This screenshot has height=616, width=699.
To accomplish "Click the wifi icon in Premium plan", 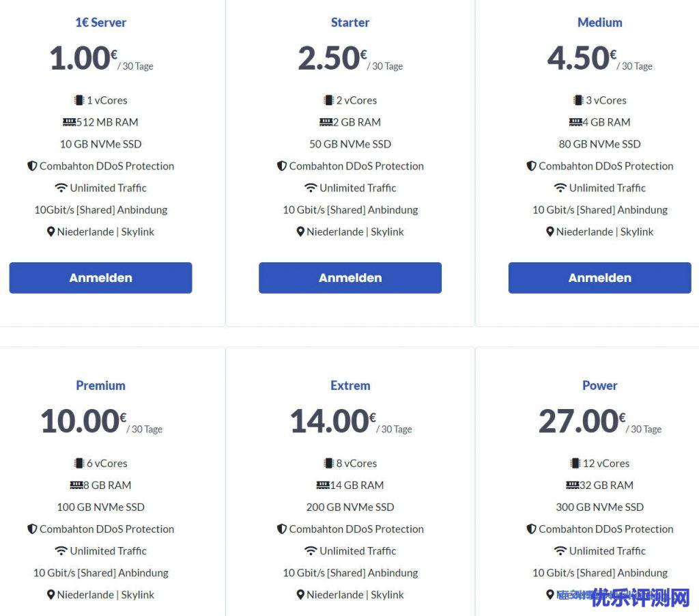I will click(61, 551).
